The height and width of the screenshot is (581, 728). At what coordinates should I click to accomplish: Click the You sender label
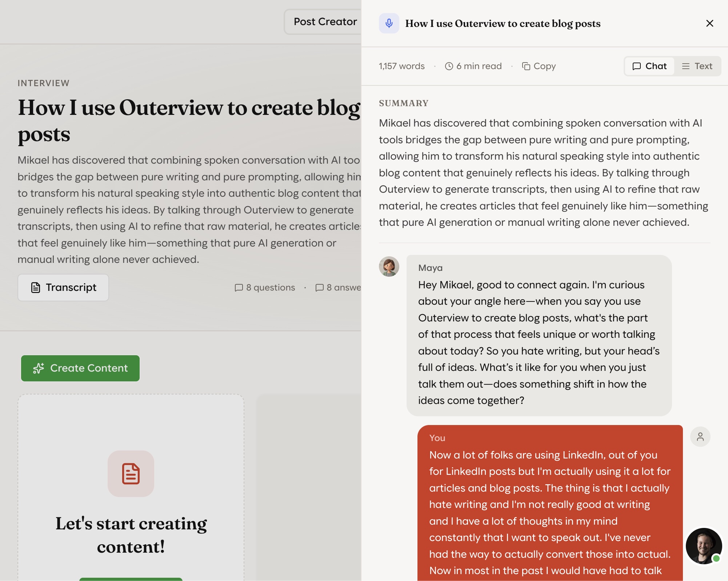437,438
